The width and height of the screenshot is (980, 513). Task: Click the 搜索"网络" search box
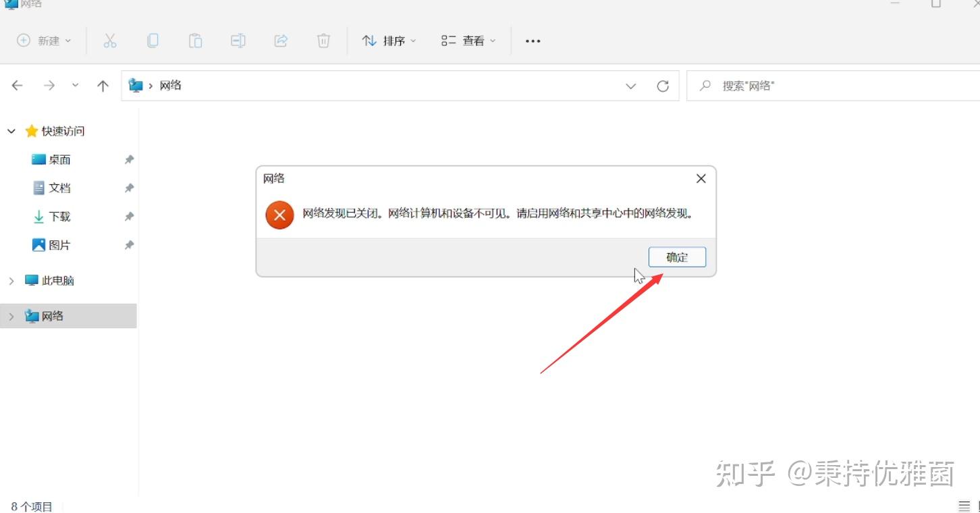coord(833,86)
